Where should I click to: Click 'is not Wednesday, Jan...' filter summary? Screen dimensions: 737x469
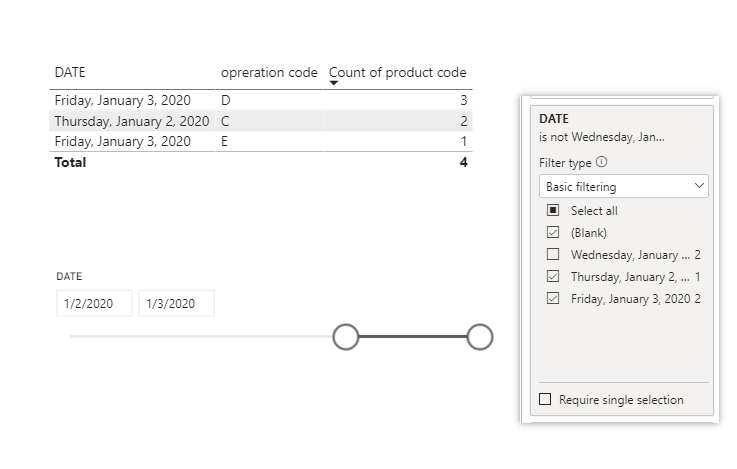(602, 137)
